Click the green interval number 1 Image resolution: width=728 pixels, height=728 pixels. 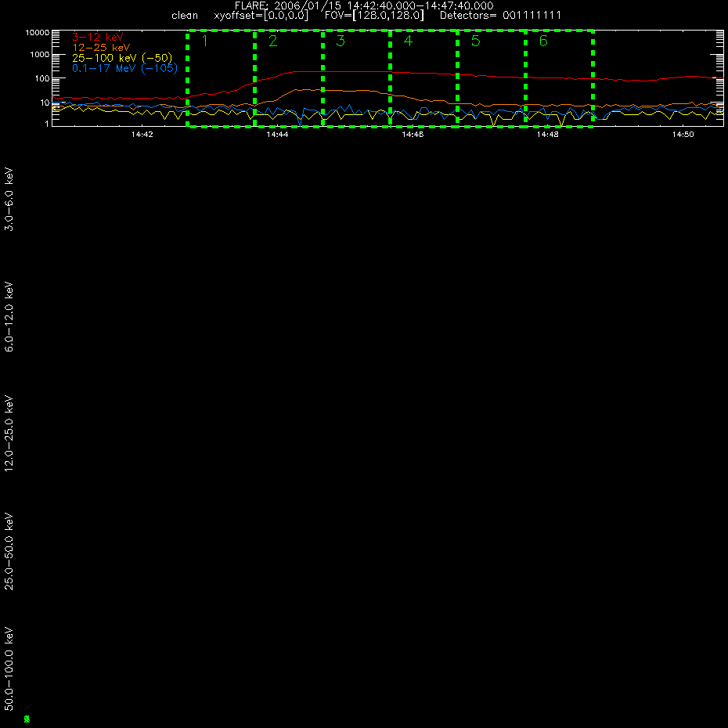[205, 41]
